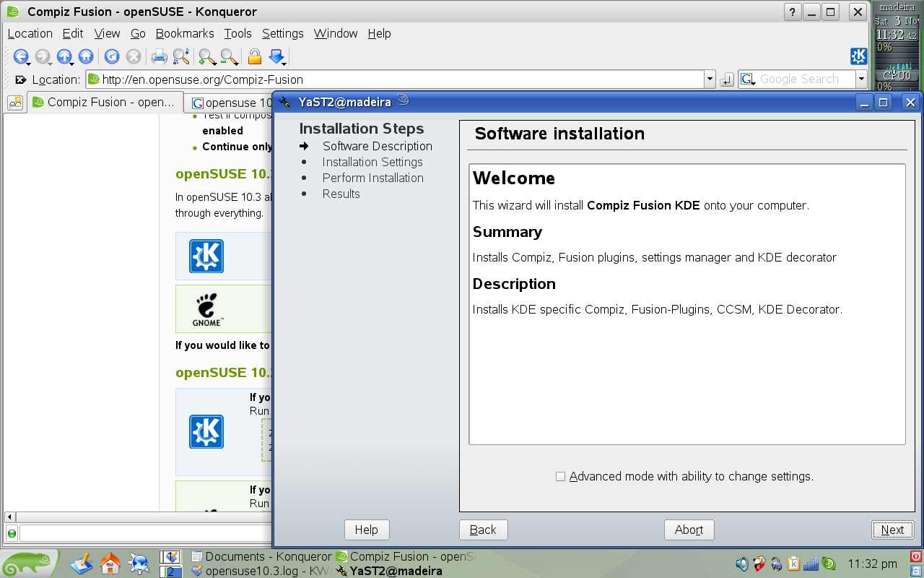Click Konqueror Stop loading icon
Image resolution: width=924 pixels, height=578 pixels.
tap(134, 56)
